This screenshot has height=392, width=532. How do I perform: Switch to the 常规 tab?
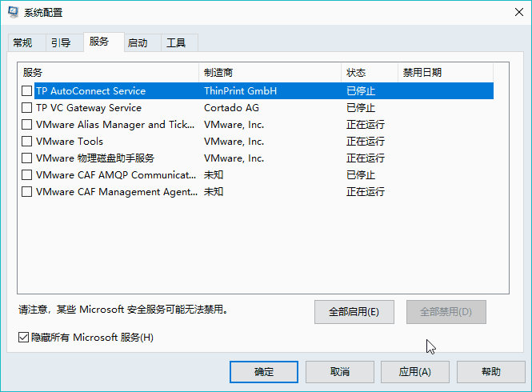[x=22, y=43]
